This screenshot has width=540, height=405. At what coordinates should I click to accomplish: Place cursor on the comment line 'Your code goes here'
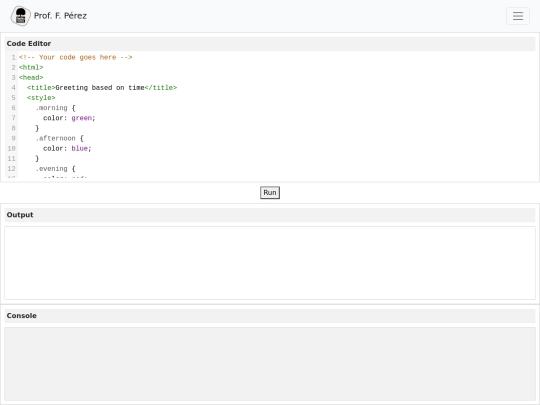pos(76,57)
